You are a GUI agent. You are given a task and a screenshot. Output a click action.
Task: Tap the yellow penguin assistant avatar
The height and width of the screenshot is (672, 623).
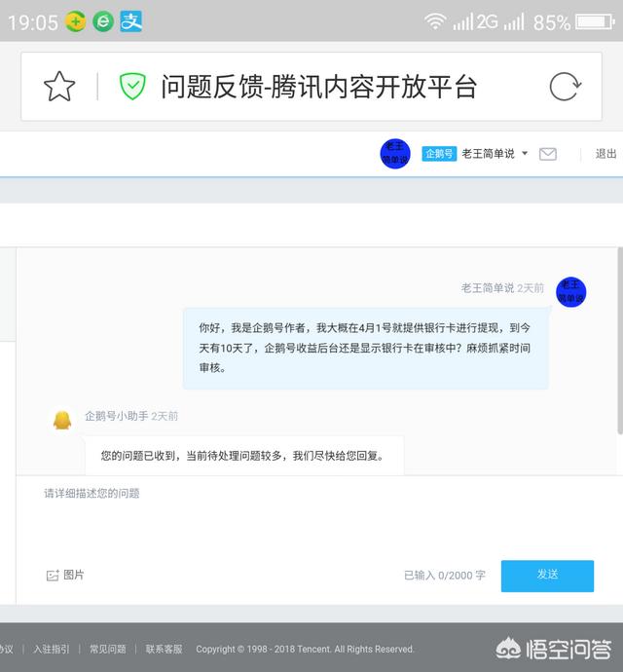[62, 420]
